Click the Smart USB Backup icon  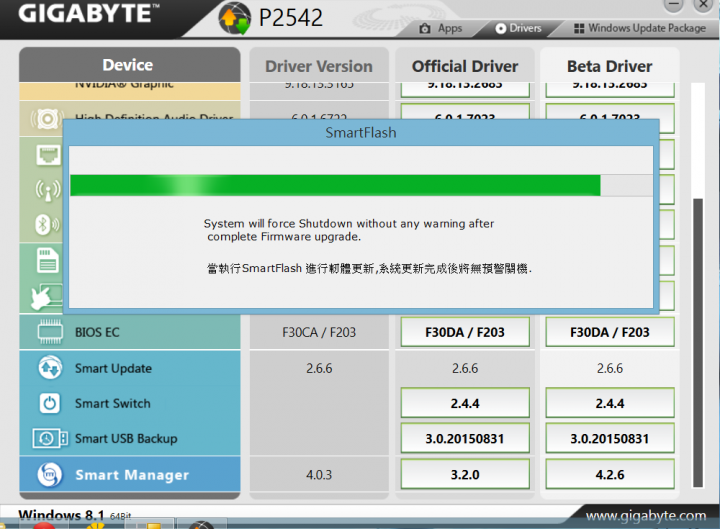coord(50,439)
